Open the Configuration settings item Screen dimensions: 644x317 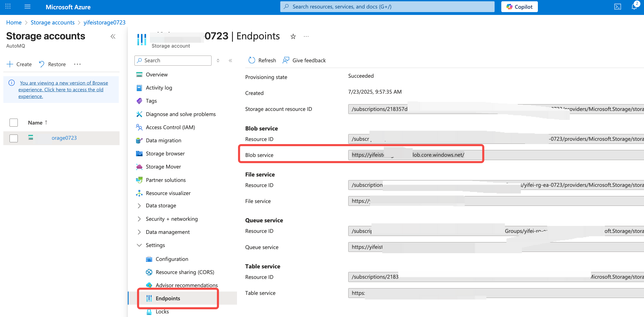[x=172, y=259]
